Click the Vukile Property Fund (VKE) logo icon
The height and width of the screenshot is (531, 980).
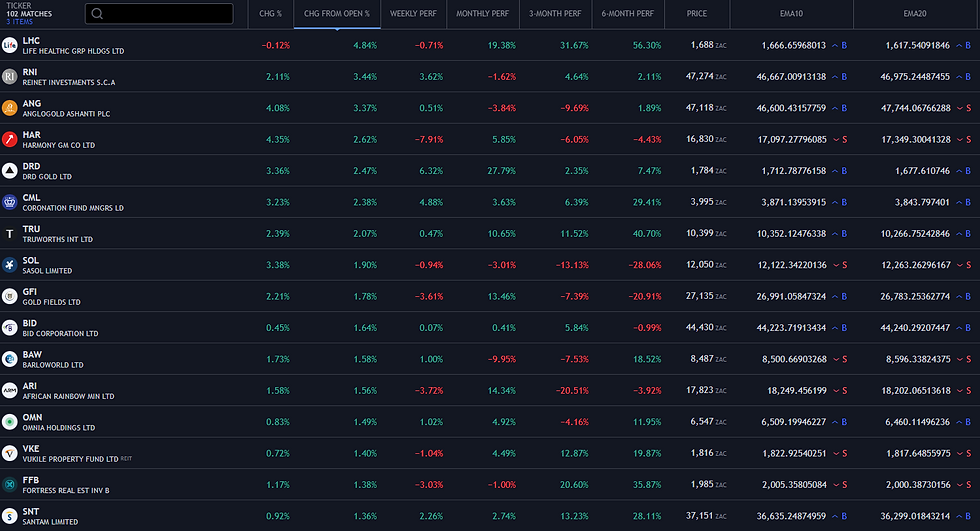[x=9, y=452]
